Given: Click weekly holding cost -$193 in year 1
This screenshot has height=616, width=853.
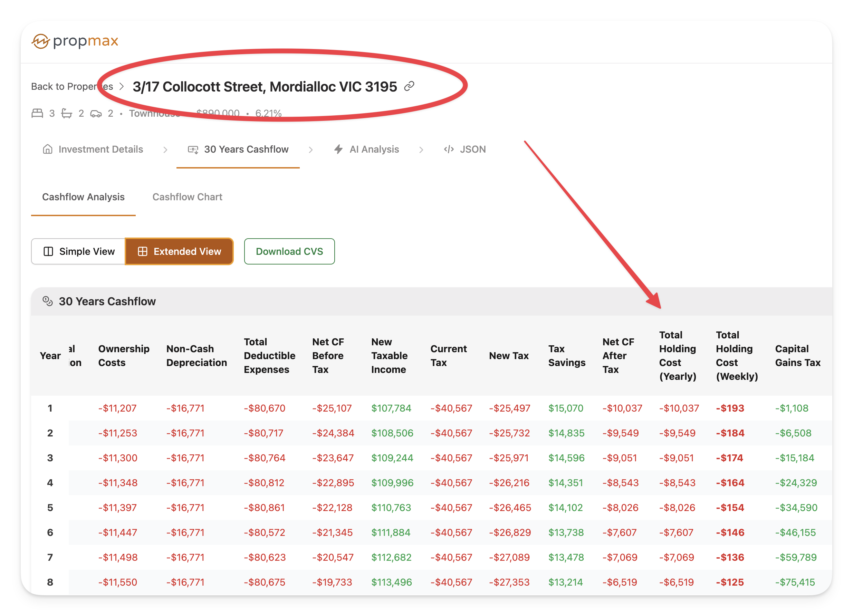Looking at the screenshot, I should click(x=730, y=408).
